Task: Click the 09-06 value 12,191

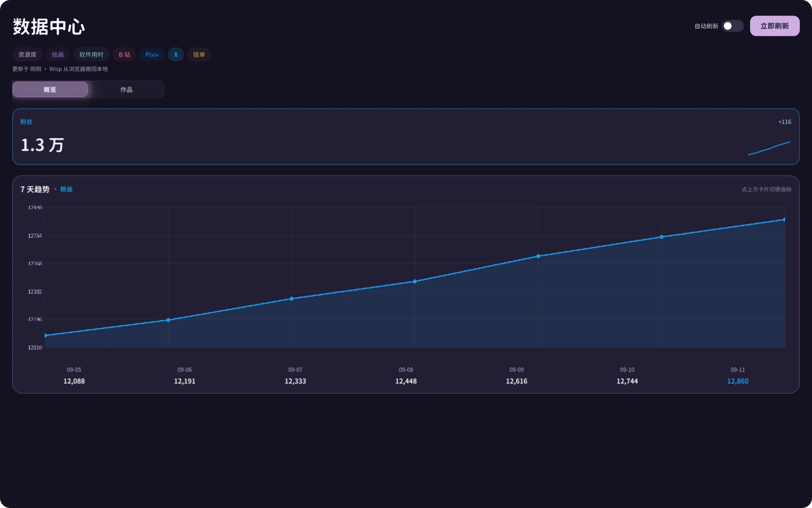Action: coord(184,381)
